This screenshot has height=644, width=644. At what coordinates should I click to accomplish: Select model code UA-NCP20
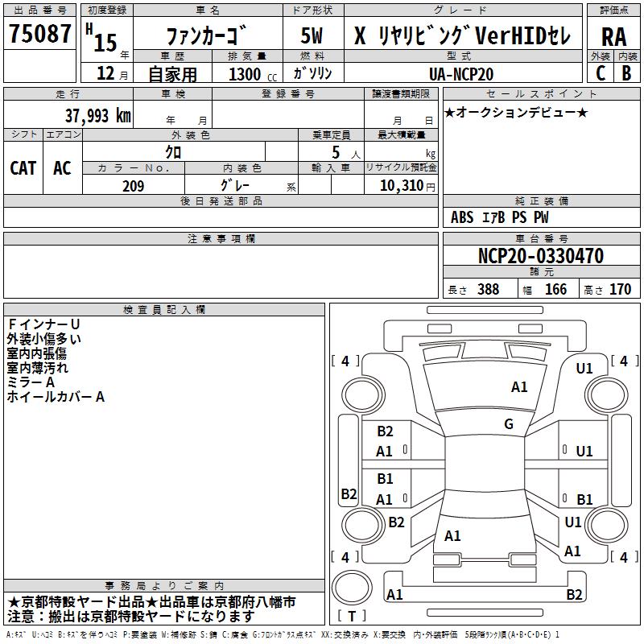[461, 74]
